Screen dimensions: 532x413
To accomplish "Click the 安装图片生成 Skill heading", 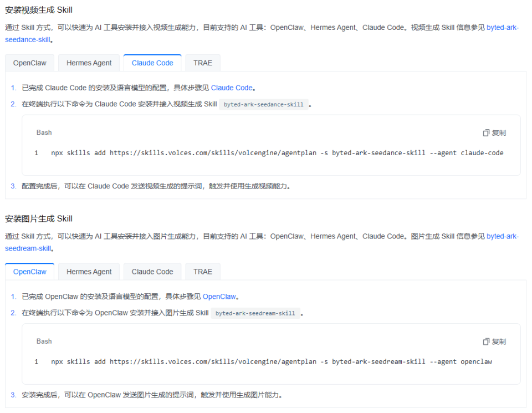I will [39, 219].
